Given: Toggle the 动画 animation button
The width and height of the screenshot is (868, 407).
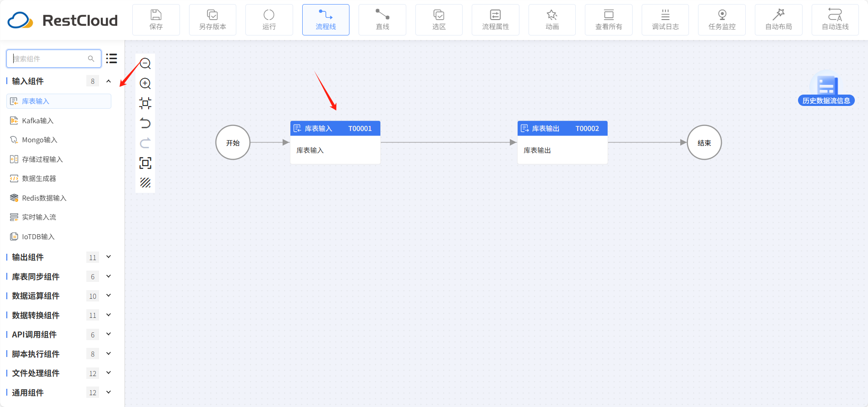Looking at the screenshot, I should click(552, 20).
